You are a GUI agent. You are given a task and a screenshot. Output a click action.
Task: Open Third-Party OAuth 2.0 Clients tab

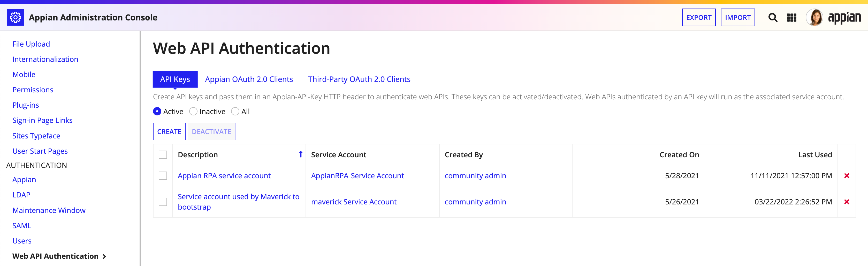point(359,79)
